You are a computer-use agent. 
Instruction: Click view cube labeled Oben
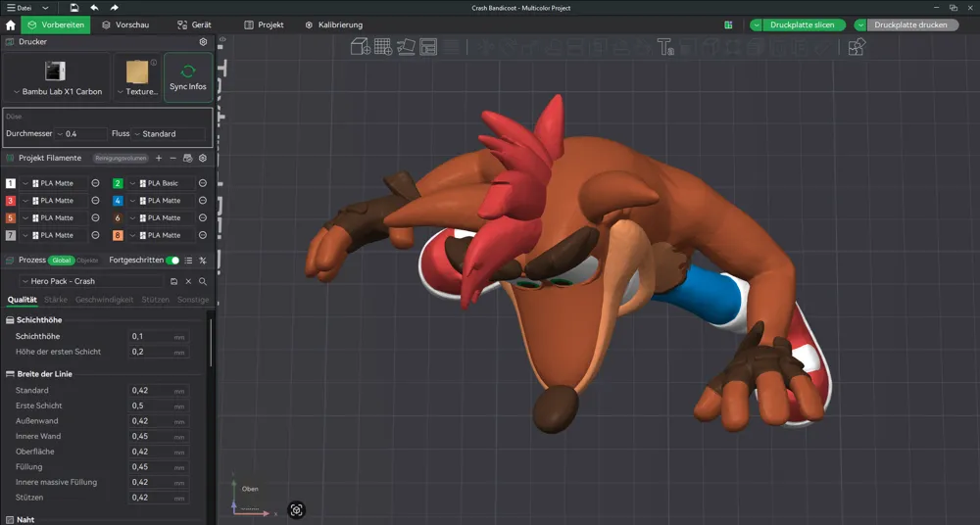[x=250, y=489]
